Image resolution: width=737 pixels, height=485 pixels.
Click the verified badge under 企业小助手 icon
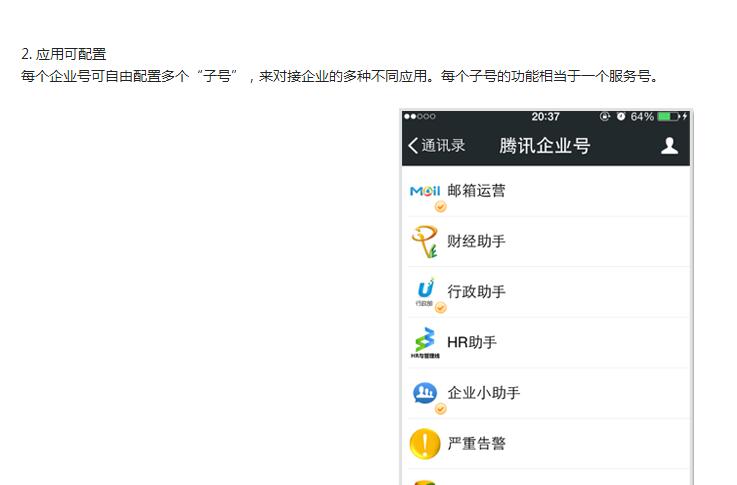pos(441,409)
